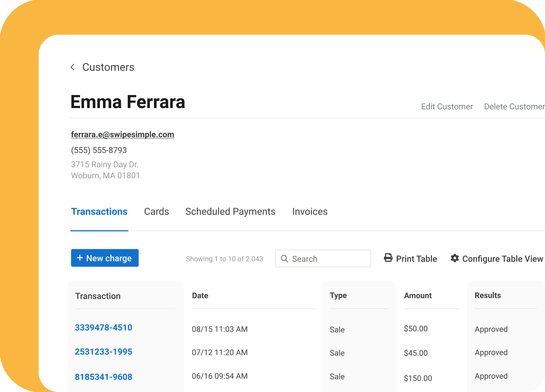545x392 pixels.
Task: Click the Results column header
Action: [x=488, y=296]
